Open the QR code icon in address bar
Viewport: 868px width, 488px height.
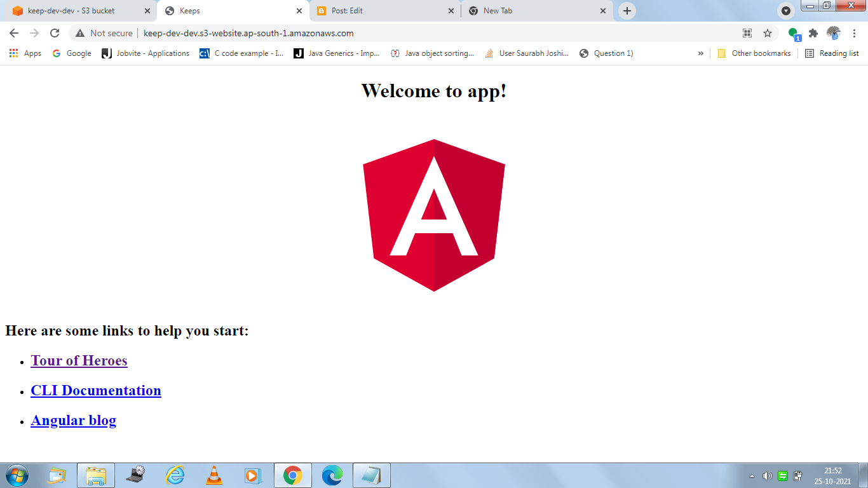(747, 33)
